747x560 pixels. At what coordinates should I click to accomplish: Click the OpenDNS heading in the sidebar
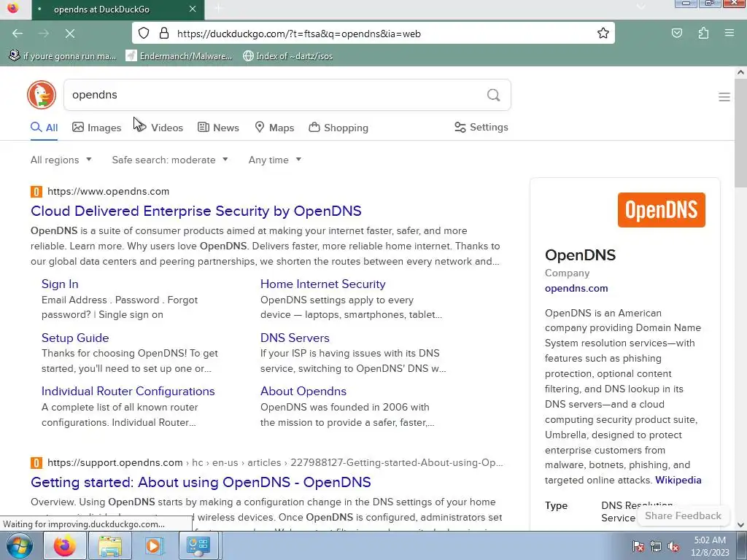[580, 255]
